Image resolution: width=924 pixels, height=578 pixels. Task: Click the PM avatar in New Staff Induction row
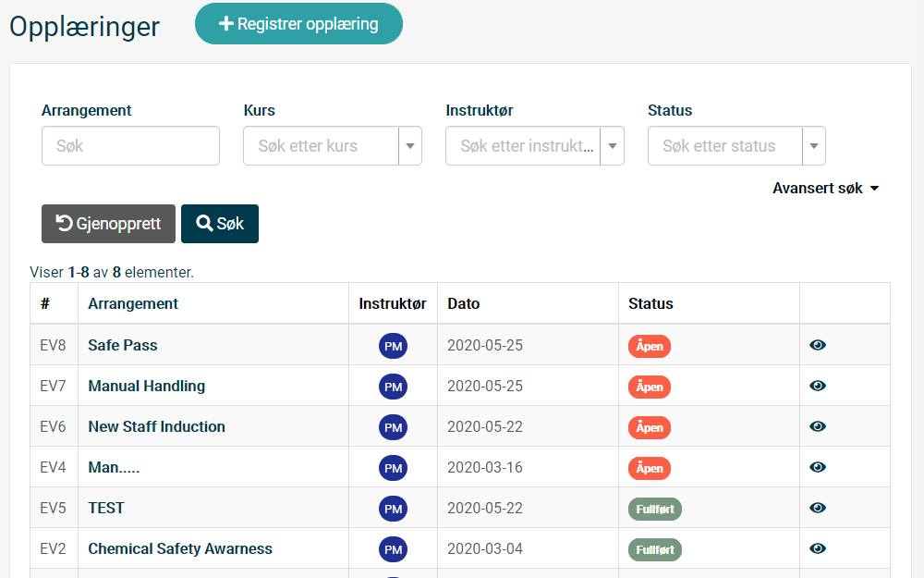pos(393,427)
